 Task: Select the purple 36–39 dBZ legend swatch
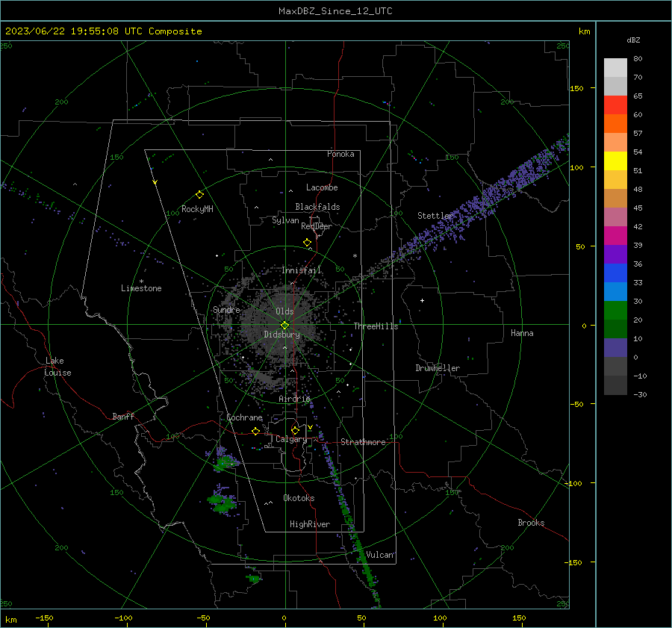click(615, 254)
